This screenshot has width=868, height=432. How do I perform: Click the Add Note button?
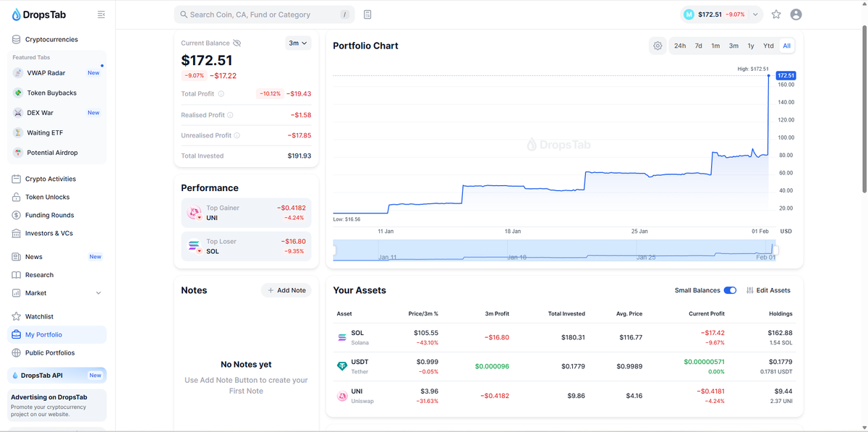tap(286, 290)
